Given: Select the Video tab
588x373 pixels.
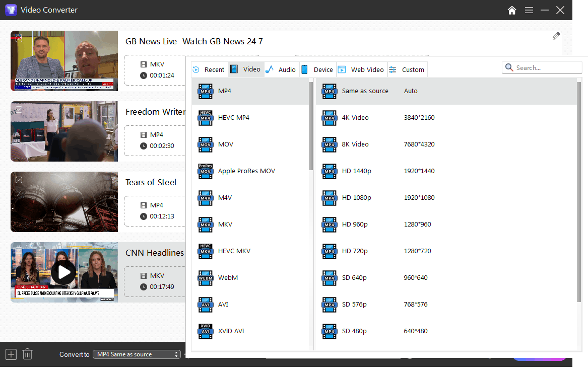Looking at the screenshot, I should click(x=245, y=69).
